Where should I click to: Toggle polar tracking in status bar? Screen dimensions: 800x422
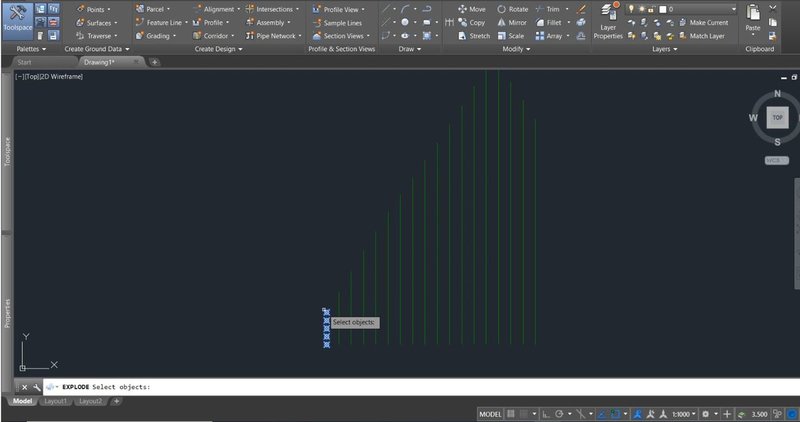point(559,414)
